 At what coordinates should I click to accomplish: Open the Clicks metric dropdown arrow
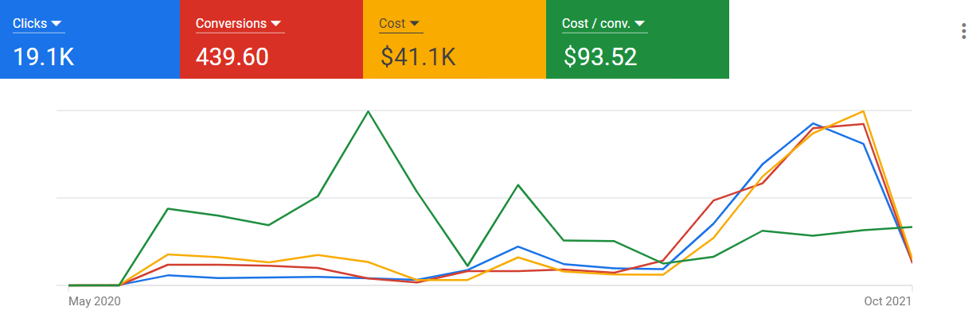56,24
